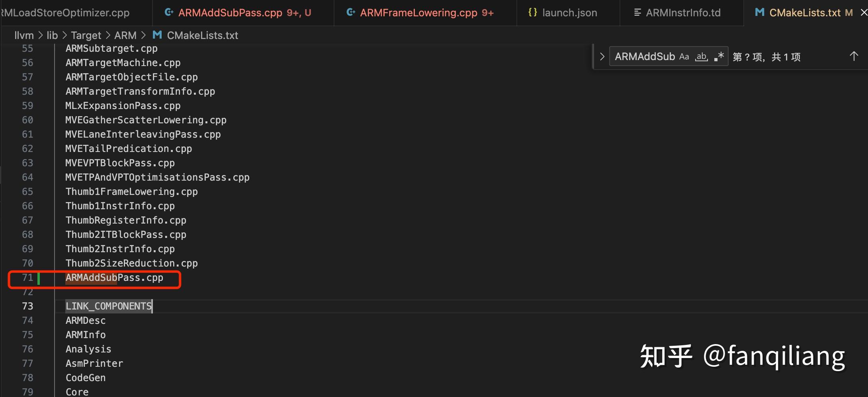The height and width of the screenshot is (397, 868).
Task: Go to previous match arrow
Action: [x=854, y=56]
